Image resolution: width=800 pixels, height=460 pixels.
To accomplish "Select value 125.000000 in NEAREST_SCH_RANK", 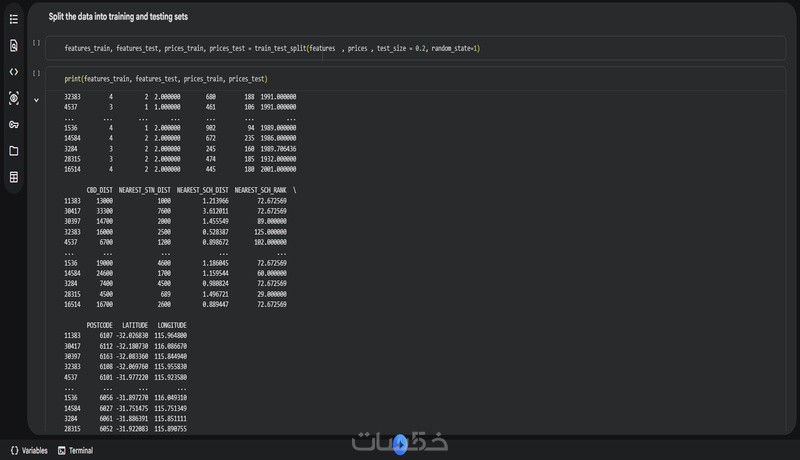I will [x=270, y=232].
